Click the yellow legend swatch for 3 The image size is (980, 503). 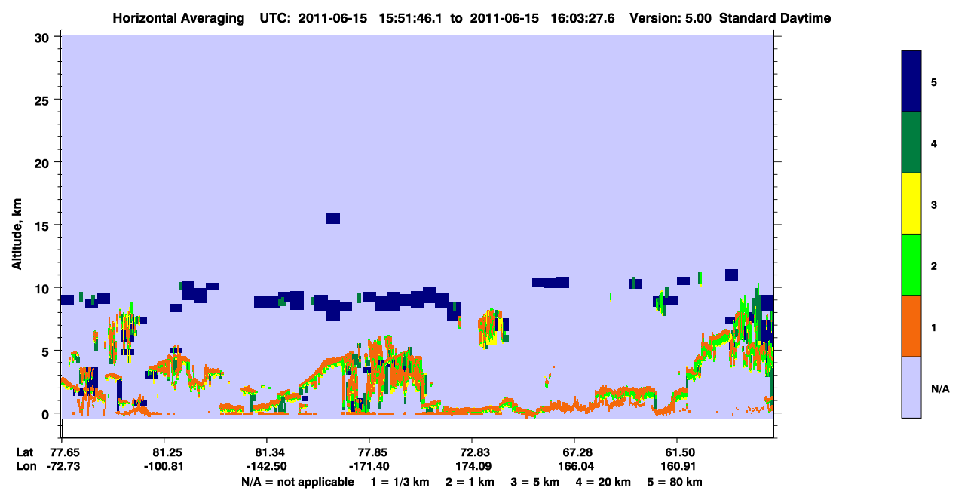point(911,203)
